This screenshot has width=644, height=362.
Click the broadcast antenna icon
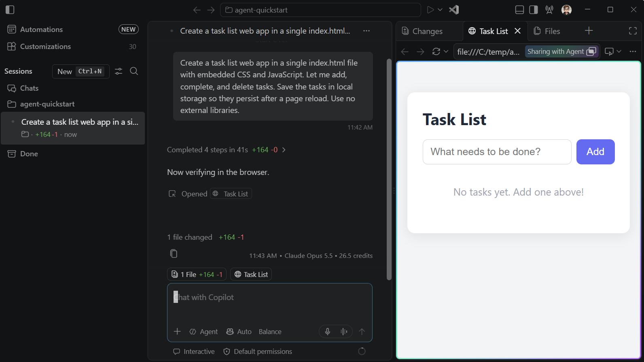549,10
